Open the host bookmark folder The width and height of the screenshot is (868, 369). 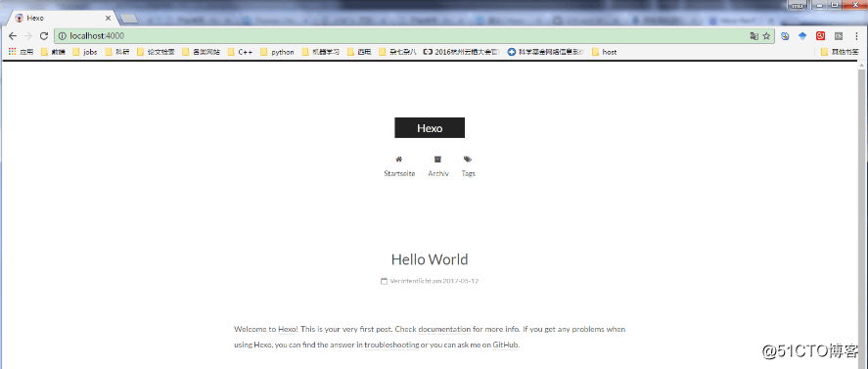point(604,52)
